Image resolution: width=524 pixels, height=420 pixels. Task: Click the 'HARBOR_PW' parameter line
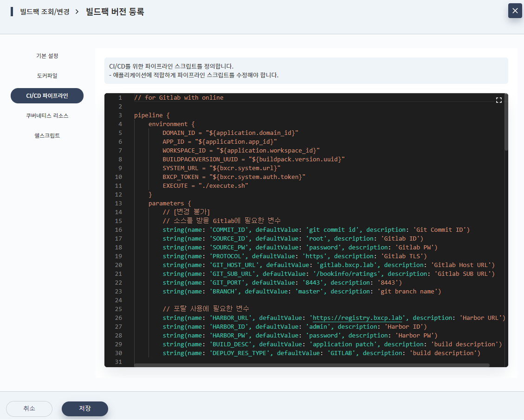pos(300,336)
